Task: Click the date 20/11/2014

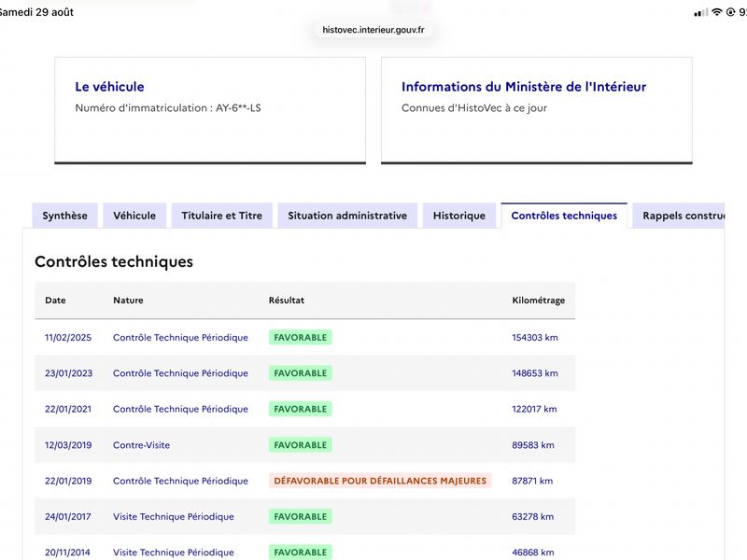Action: click(x=67, y=553)
